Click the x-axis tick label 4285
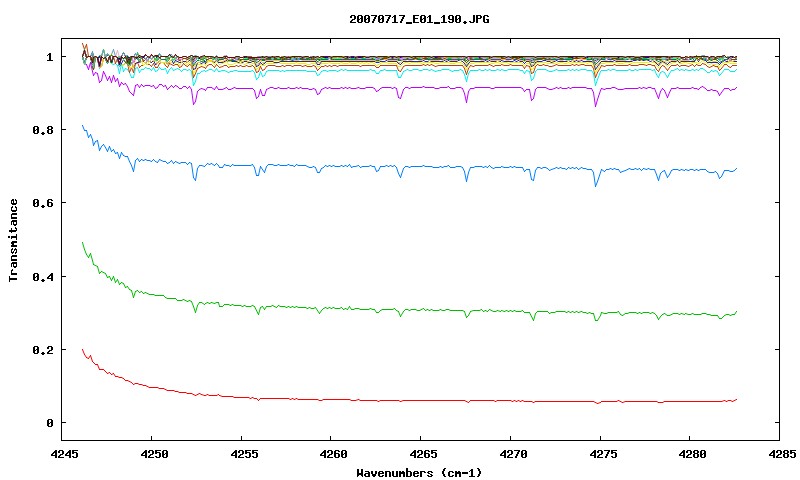800x480 pixels. coord(781,454)
